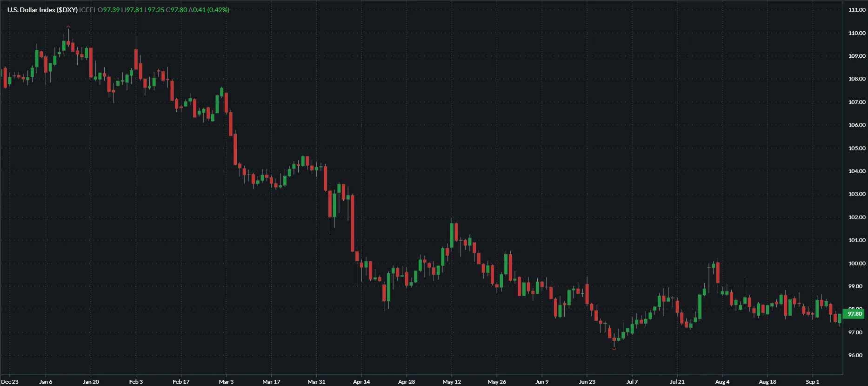The image size is (868, 386).
Task: Click the 104.00 price axis label
Action: point(856,171)
